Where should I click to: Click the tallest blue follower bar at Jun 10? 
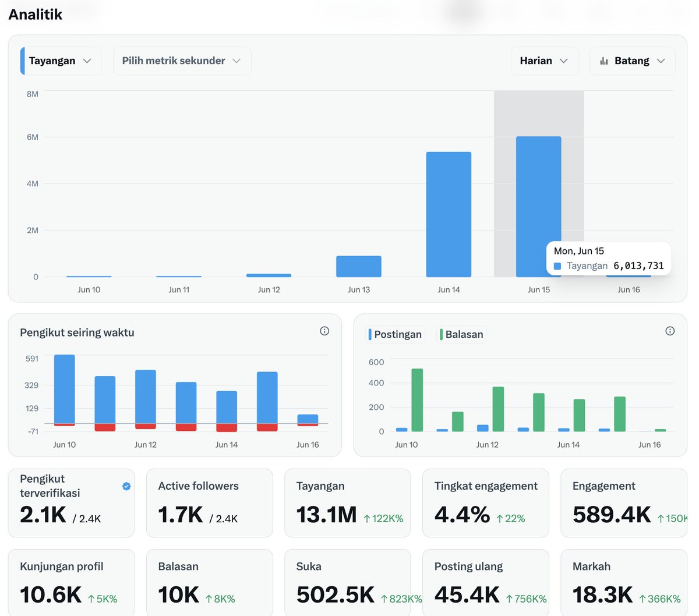coord(64,389)
